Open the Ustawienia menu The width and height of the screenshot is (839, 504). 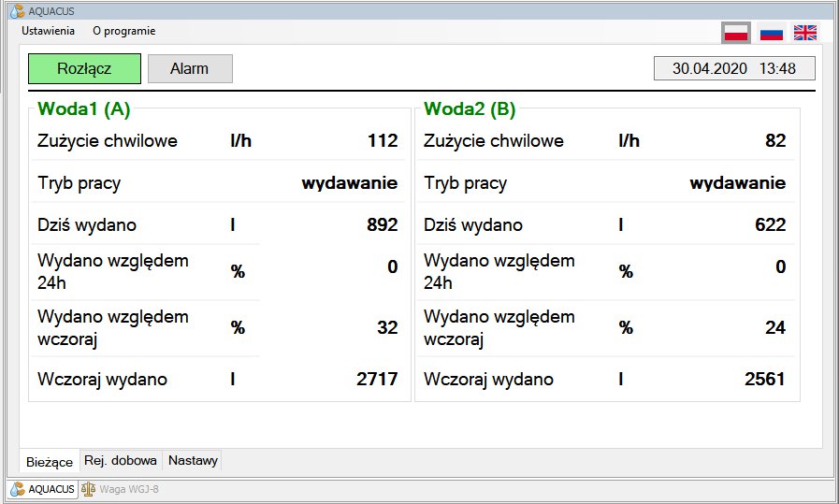click(48, 31)
